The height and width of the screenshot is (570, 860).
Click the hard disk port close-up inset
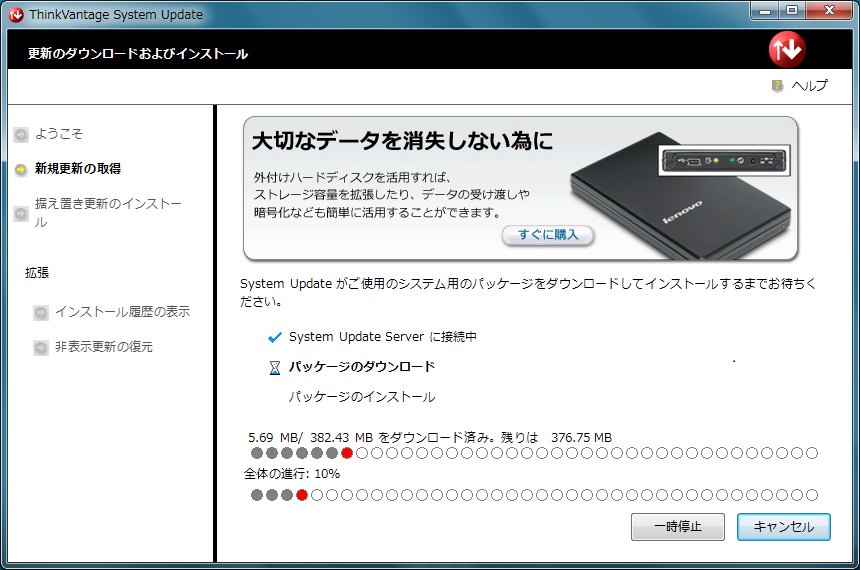pos(724,161)
